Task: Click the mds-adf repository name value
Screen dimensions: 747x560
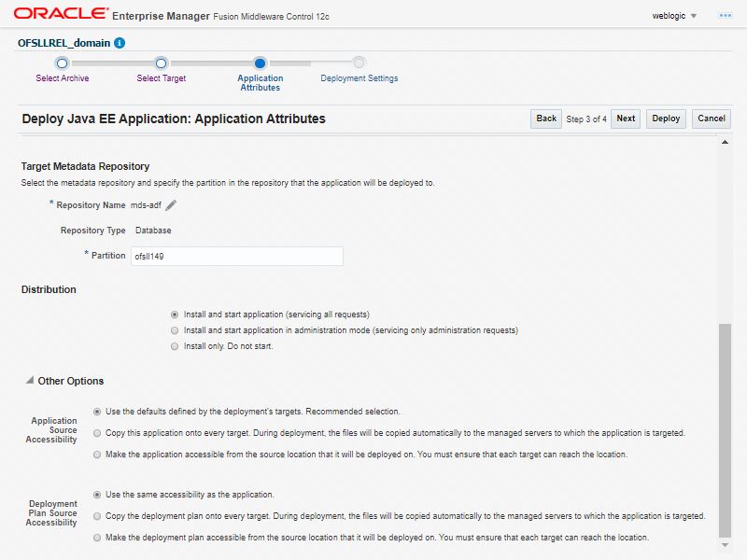Action: point(146,205)
